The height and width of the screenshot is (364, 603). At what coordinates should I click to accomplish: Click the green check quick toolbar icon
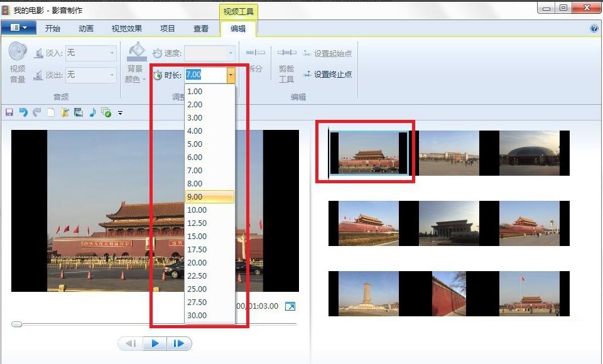106,112
